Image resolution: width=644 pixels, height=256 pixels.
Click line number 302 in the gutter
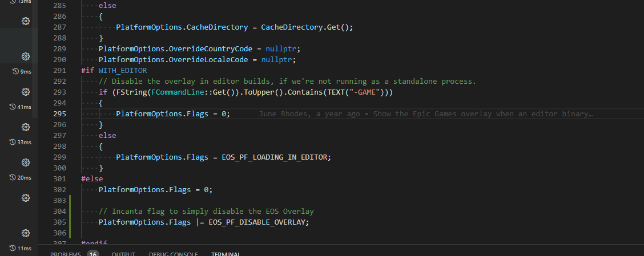click(59, 190)
